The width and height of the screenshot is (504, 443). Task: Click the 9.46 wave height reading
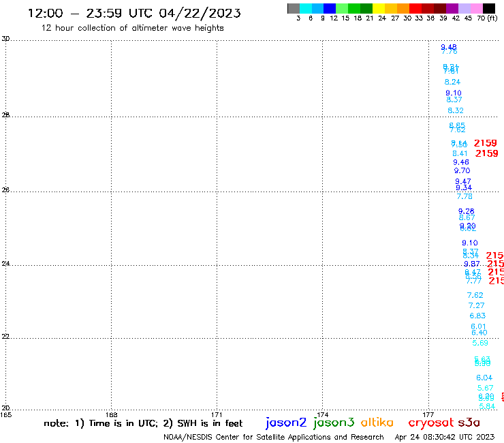click(x=461, y=162)
